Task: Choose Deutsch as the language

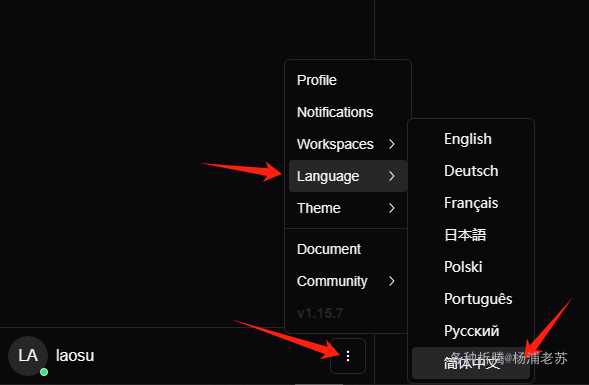Action: (x=471, y=171)
